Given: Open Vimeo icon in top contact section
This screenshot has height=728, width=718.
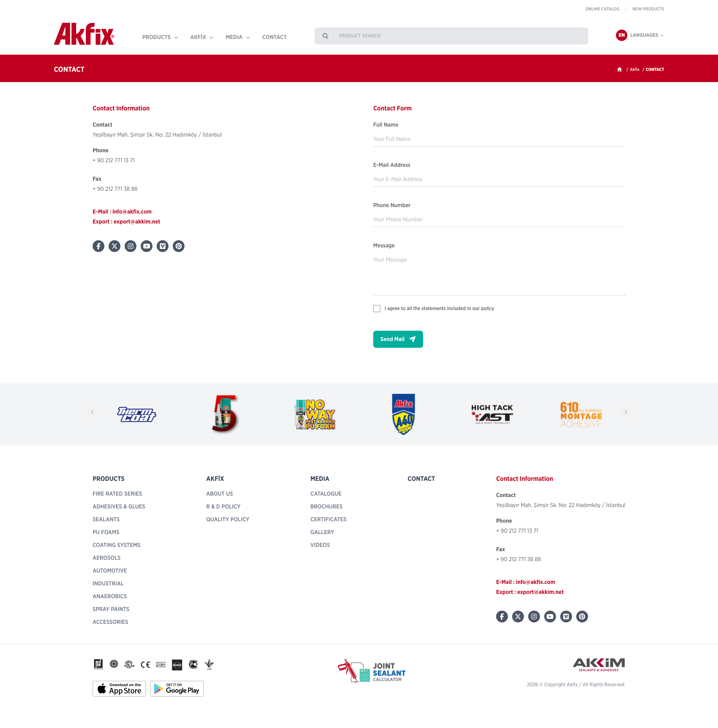Looking at the screenshot, I should click(x=163, y=246).
